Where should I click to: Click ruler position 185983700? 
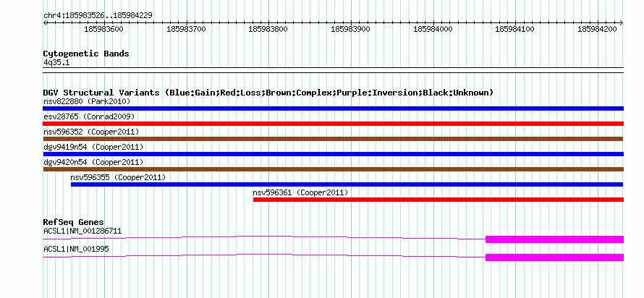[x=187, y=29]
